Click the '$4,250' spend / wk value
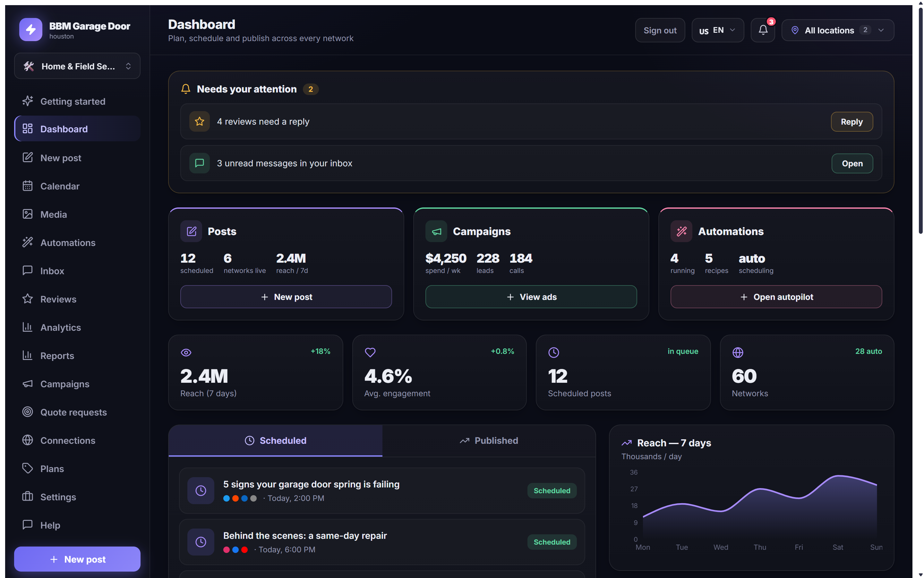This screenshot has height=578, width=924. pyautogui.click(x=446, y=258)
